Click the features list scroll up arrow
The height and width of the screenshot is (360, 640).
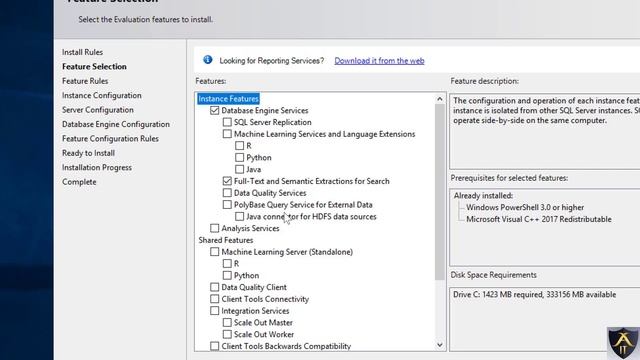coord(440,99)
